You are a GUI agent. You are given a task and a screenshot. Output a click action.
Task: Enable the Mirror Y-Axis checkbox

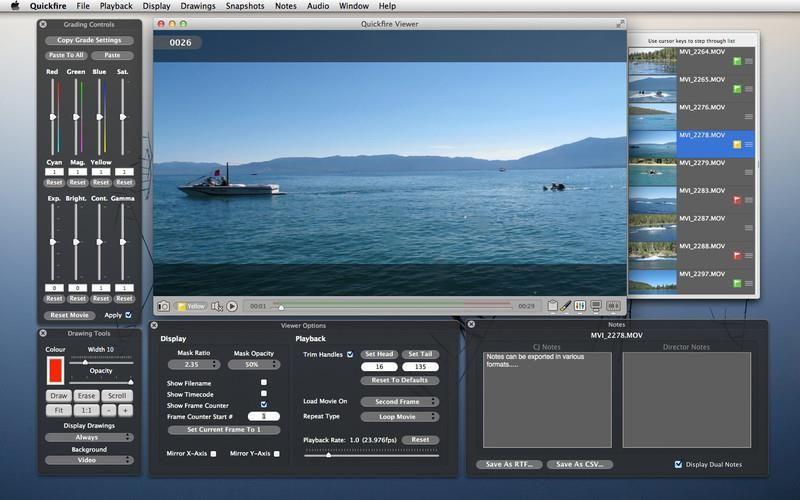277,454
